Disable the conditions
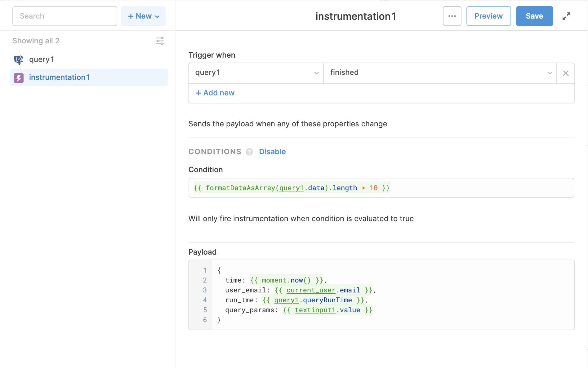The height and width of the screenshot is (368, 588). pos(272,152)
